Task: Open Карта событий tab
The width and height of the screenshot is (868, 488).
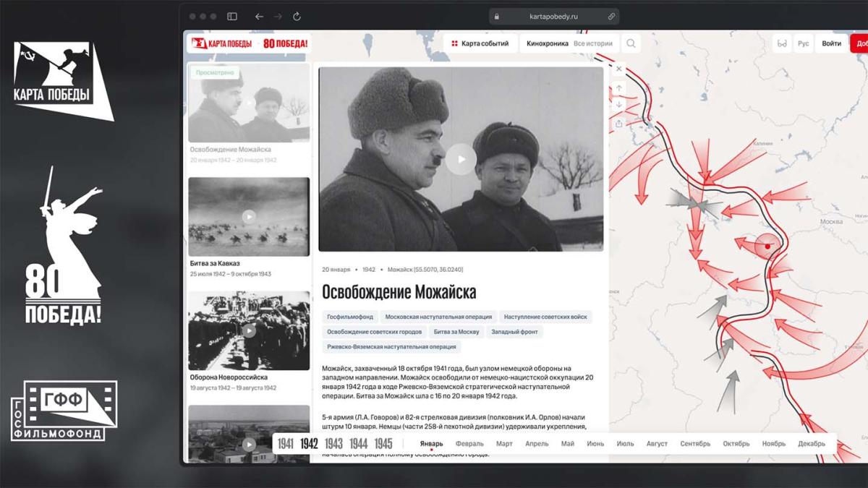Action: coord(480,43)
